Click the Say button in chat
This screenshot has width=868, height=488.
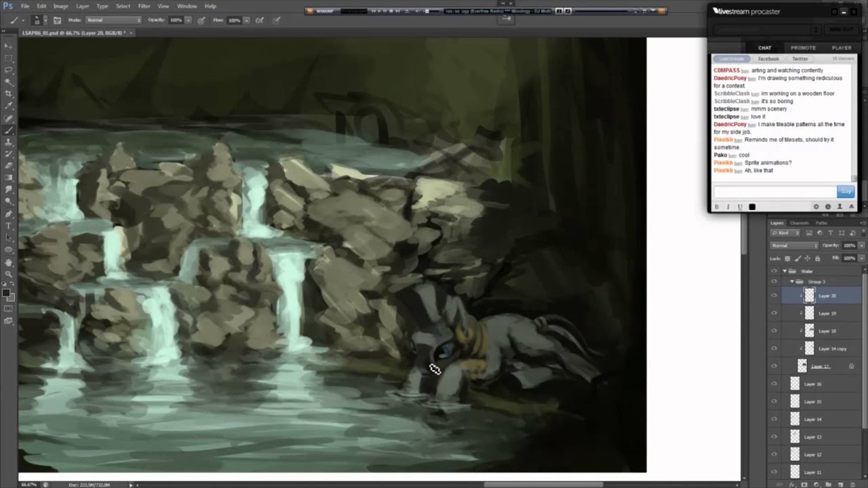pos(845,191)
